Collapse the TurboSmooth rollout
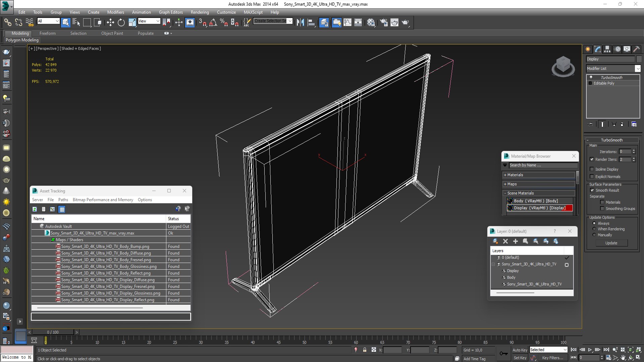 click(612, 140)
